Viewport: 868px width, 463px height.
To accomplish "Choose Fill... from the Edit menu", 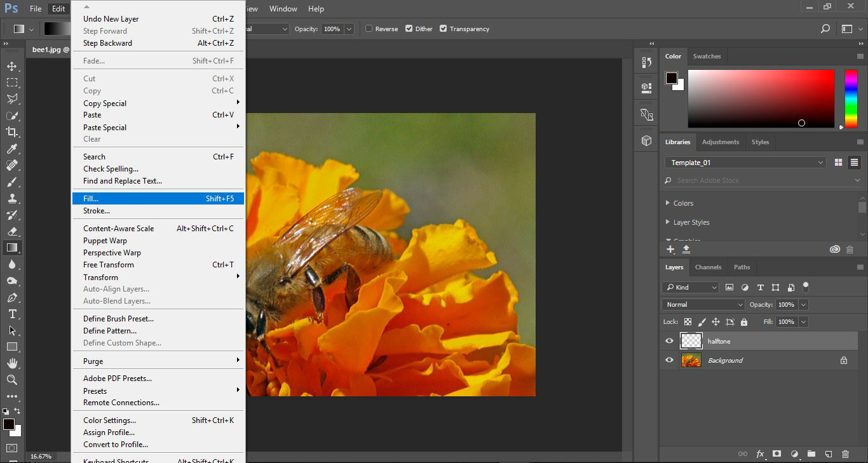I will [158, 199].
